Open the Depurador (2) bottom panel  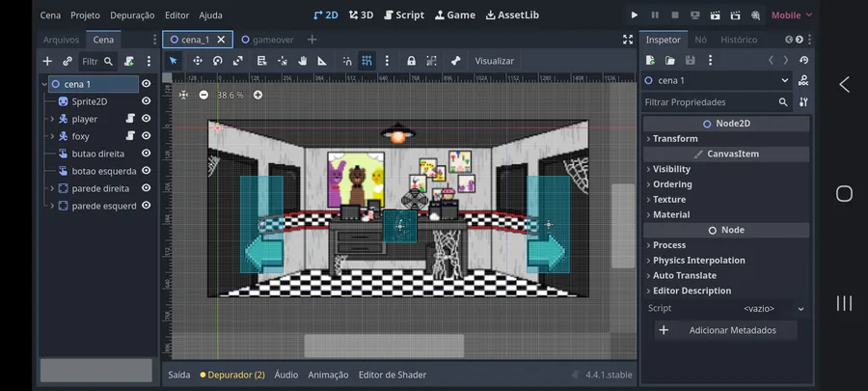[x=232, y=375]
